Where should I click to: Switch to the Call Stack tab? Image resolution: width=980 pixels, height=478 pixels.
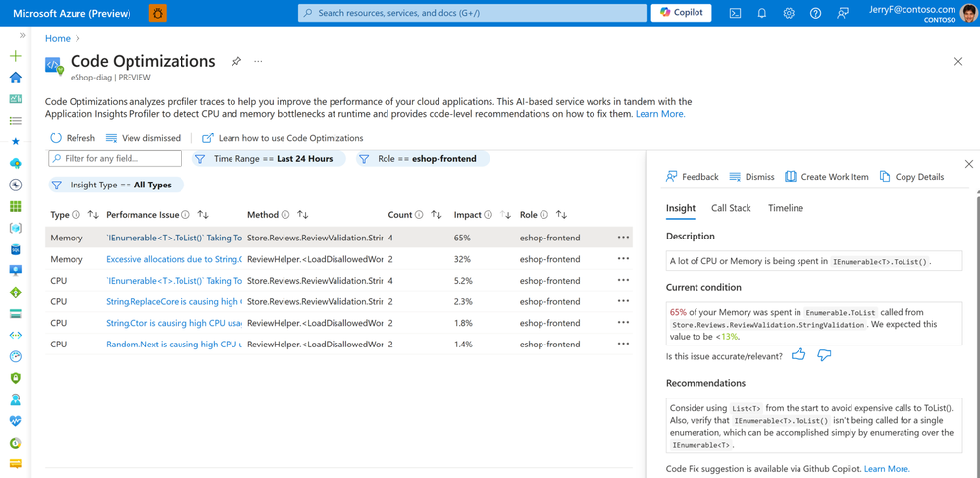coord(731,208)
